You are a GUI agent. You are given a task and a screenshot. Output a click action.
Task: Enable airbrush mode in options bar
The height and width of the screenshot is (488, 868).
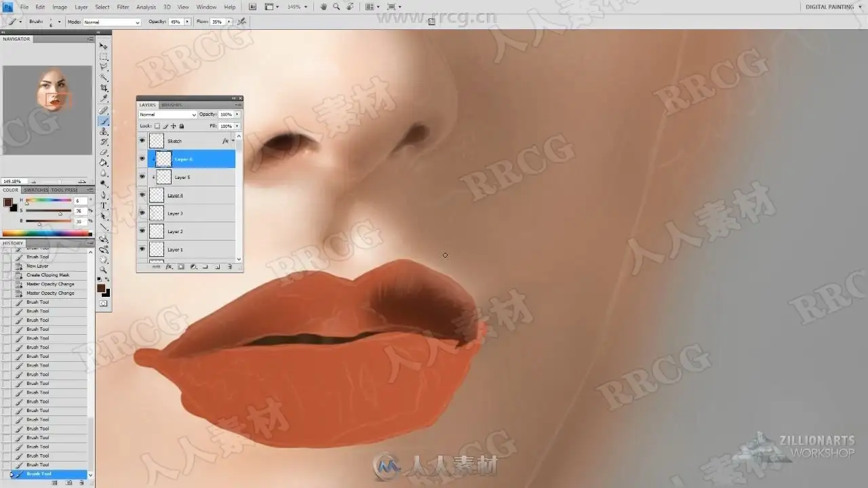pyautogui.click(x=241, y=22)
